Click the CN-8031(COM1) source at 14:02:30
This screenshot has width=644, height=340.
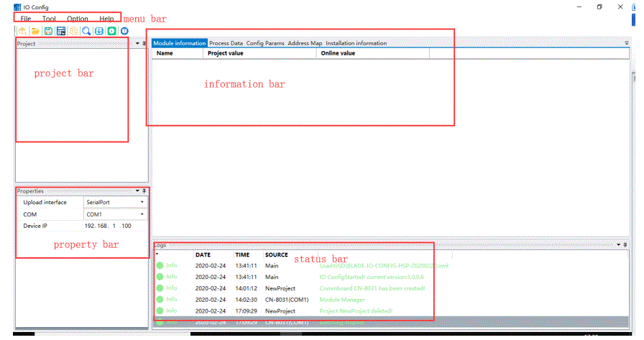pyautogui.click(x=287, y=300)
